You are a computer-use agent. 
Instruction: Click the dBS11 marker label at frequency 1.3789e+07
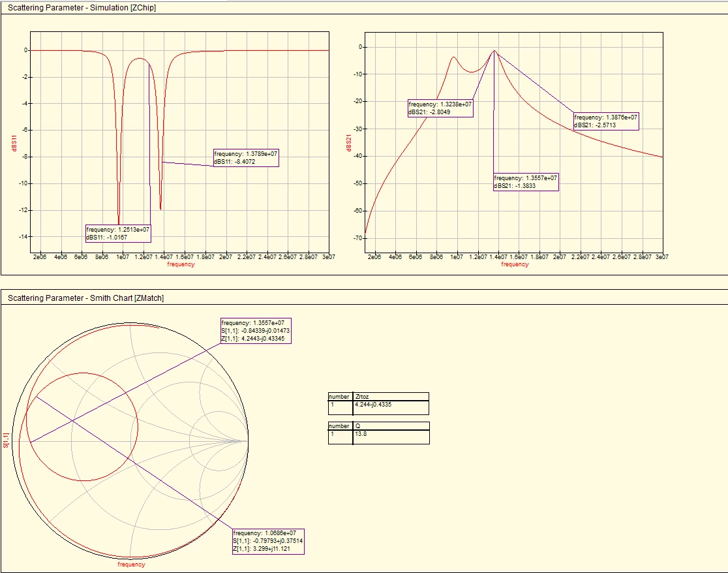246,158
